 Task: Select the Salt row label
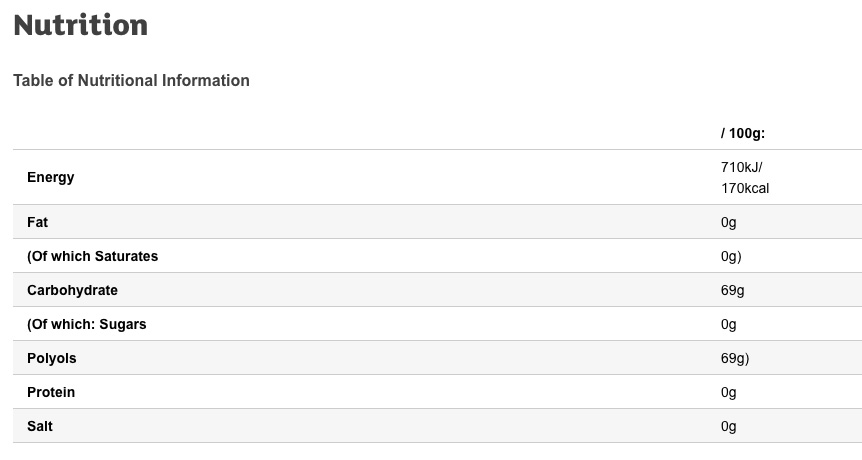[40, 426]
